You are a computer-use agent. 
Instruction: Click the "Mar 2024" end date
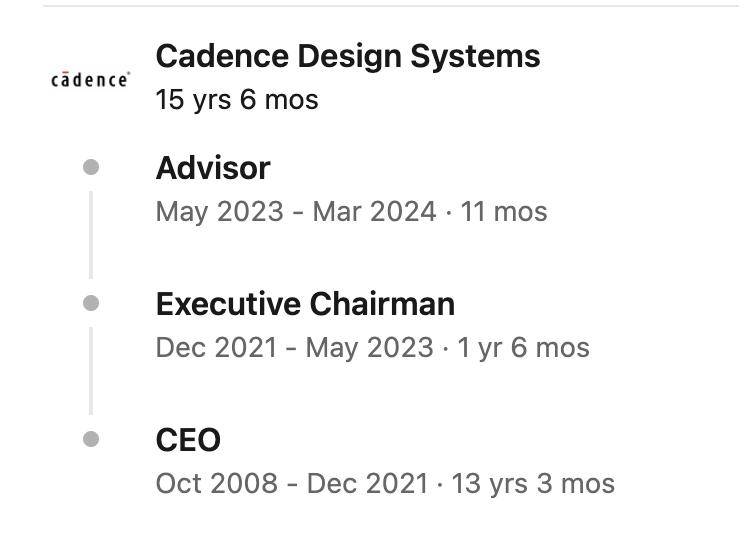tap(374, 212)
